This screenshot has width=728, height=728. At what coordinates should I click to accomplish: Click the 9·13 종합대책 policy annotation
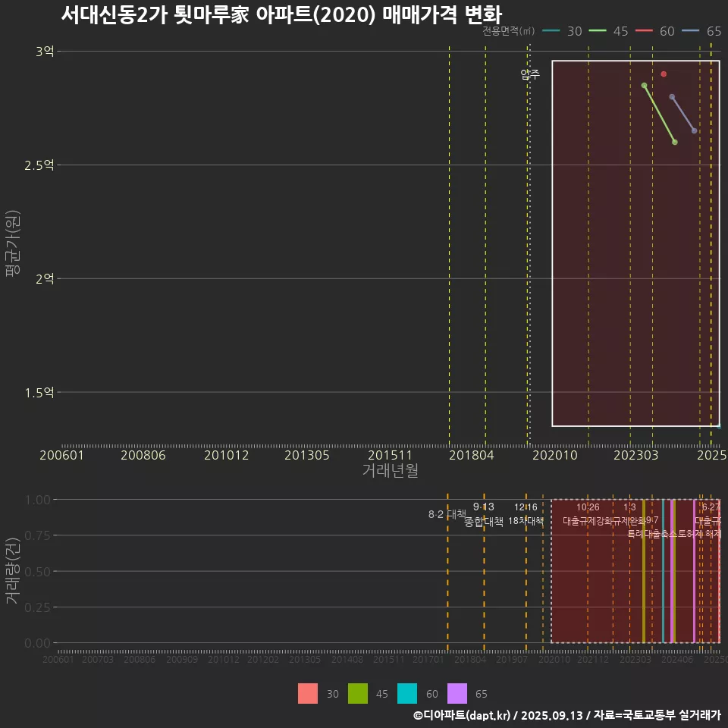[x=484, y=514]
